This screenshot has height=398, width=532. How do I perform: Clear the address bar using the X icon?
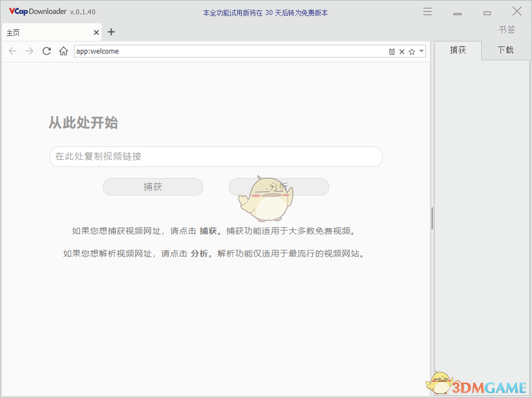tap(402, 51)
